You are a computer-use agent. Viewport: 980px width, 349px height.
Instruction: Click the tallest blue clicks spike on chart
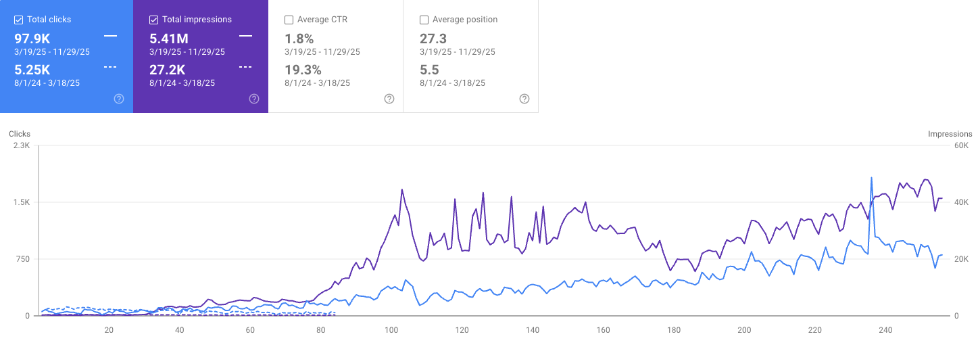[871, 179]
